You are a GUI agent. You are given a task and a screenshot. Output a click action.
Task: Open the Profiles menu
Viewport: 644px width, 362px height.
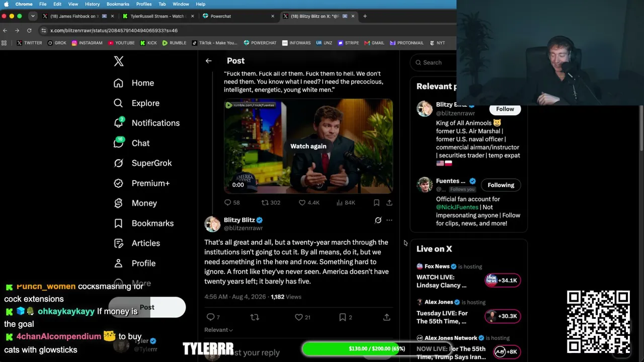click(144, 4)
